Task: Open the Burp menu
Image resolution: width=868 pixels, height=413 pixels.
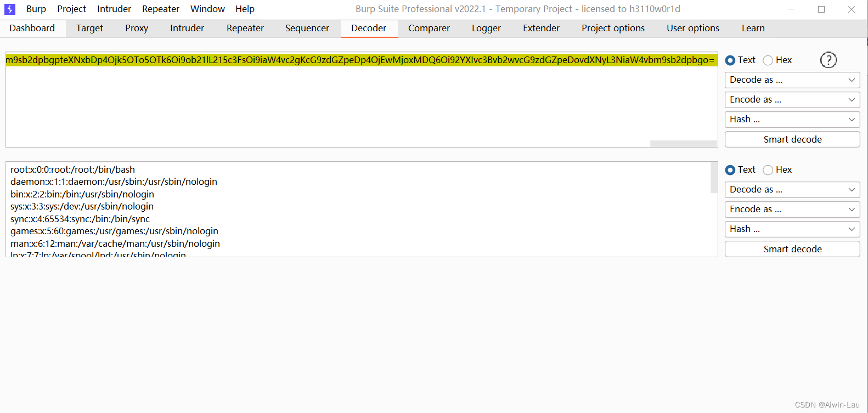Action: click(36, 9)
